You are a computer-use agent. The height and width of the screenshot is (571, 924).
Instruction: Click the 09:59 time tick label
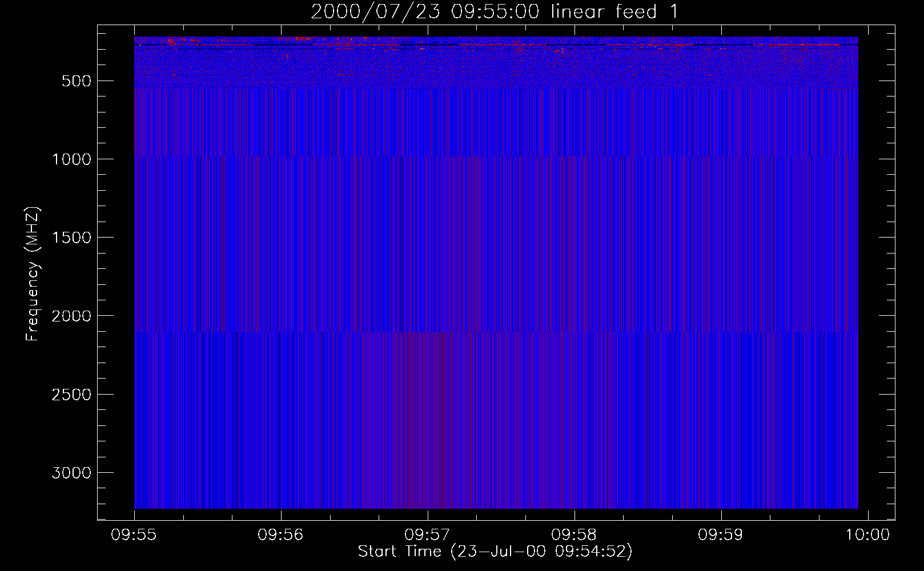[721, 535]
